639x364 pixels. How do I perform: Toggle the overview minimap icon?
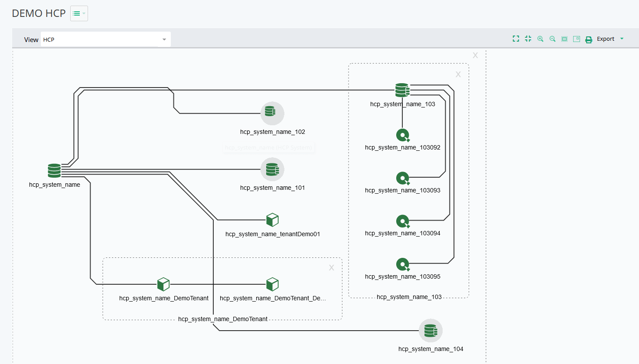click(577, 39)
